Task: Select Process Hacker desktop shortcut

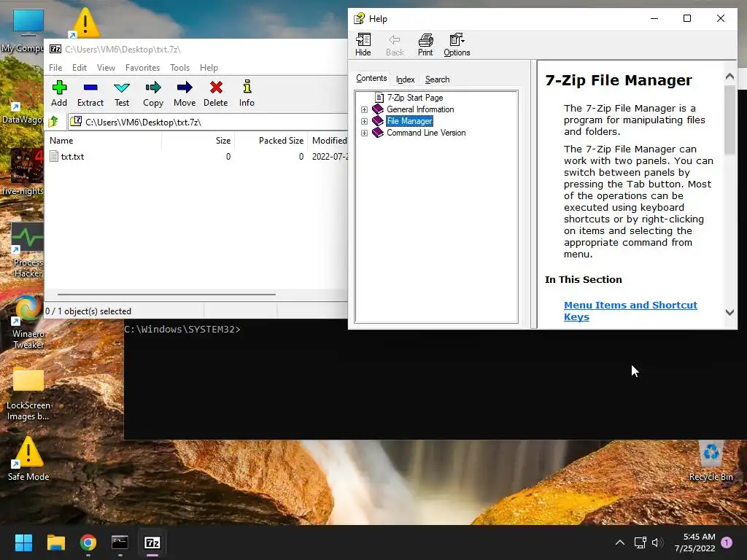Action: [x=28, y=251]
